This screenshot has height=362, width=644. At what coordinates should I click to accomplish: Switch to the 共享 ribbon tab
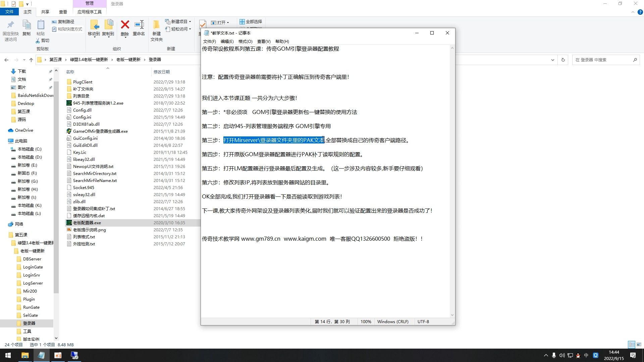pyautogui.click(x=45, y=11)
